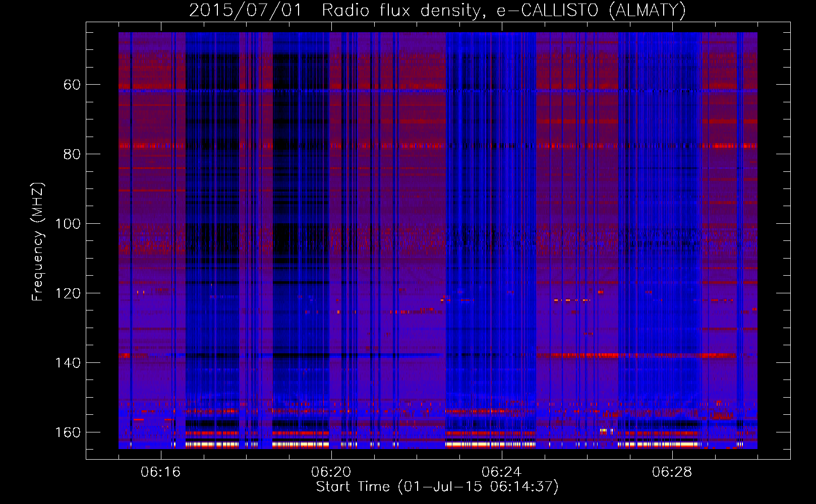Click the 06:24 time tick label
816x504 pixels.
point(501,472)
